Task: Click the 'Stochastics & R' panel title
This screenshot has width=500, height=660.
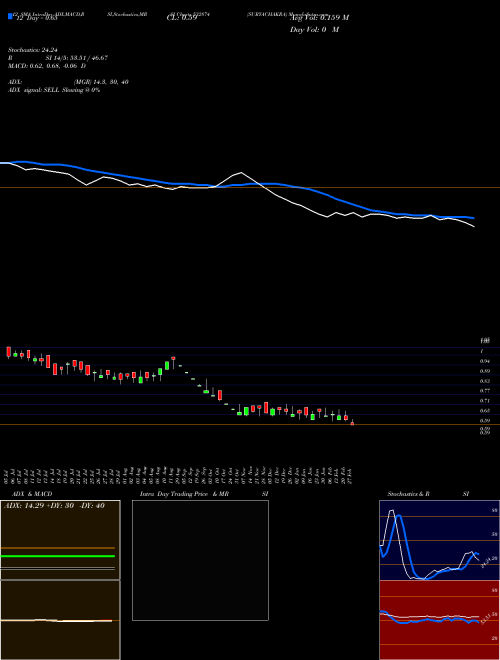Action: point(409,494)
